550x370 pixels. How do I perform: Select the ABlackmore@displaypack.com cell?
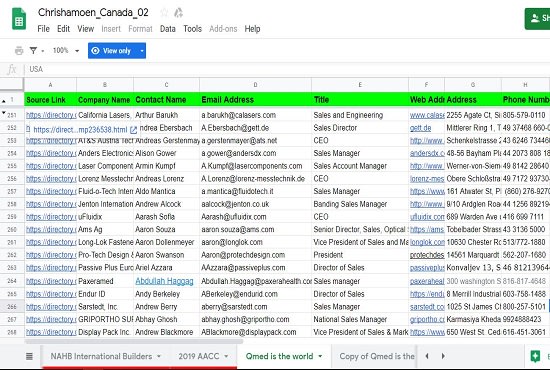255,332
